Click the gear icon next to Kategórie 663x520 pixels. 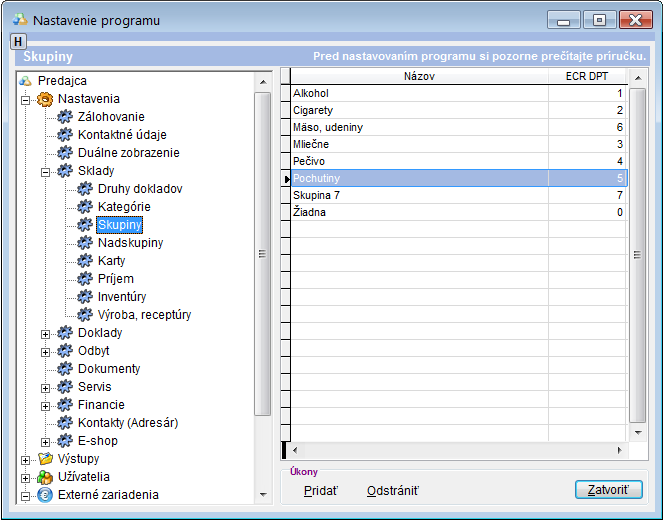[x=85, y=207]
